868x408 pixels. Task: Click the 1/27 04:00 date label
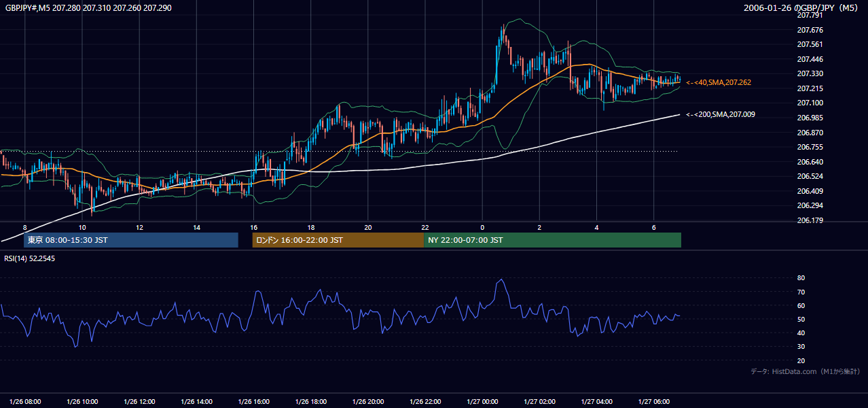click(596, 401)
